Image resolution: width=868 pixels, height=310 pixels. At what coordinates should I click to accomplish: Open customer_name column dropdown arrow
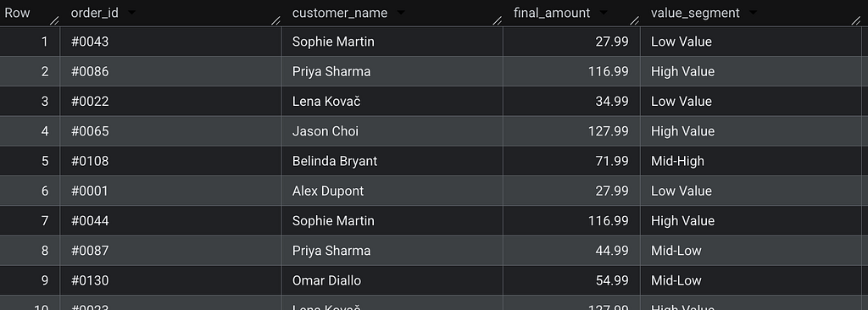tap(401, 13)
